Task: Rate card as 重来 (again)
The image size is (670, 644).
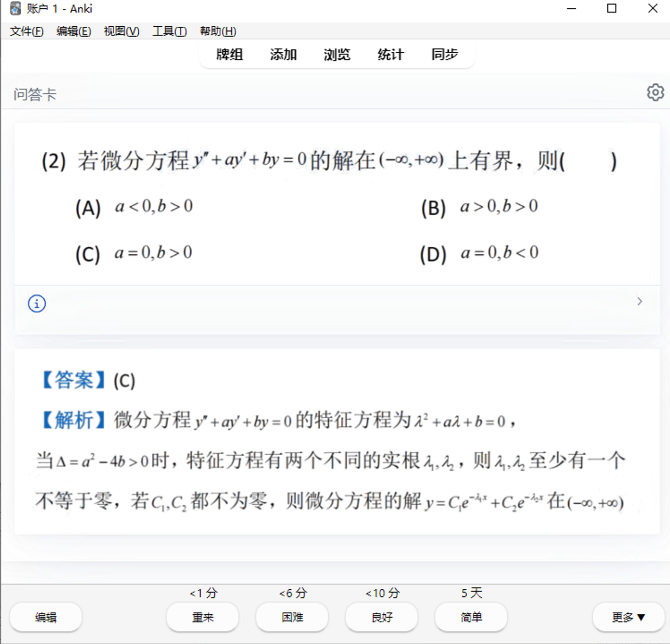Action: (x=202, y=617)
